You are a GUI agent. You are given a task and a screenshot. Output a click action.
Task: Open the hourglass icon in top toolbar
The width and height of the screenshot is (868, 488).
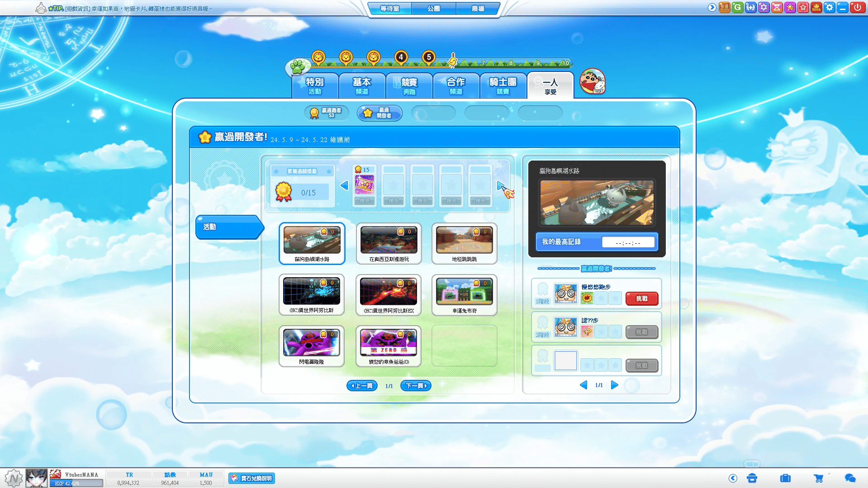click(x=777, y=7)
